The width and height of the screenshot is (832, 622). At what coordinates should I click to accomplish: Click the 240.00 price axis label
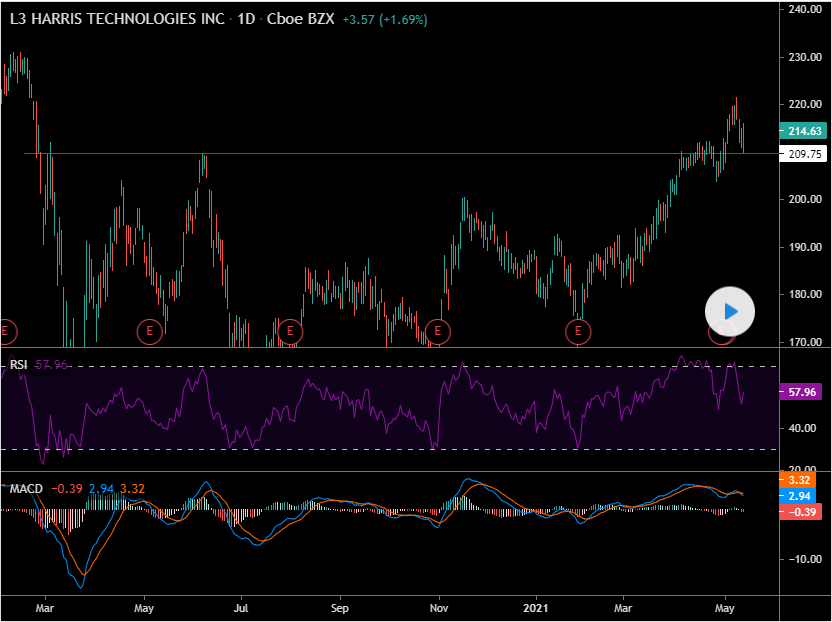805,9
